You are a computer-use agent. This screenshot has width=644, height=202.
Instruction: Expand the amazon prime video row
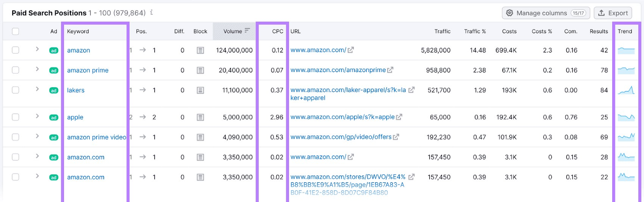click(37, 136)
